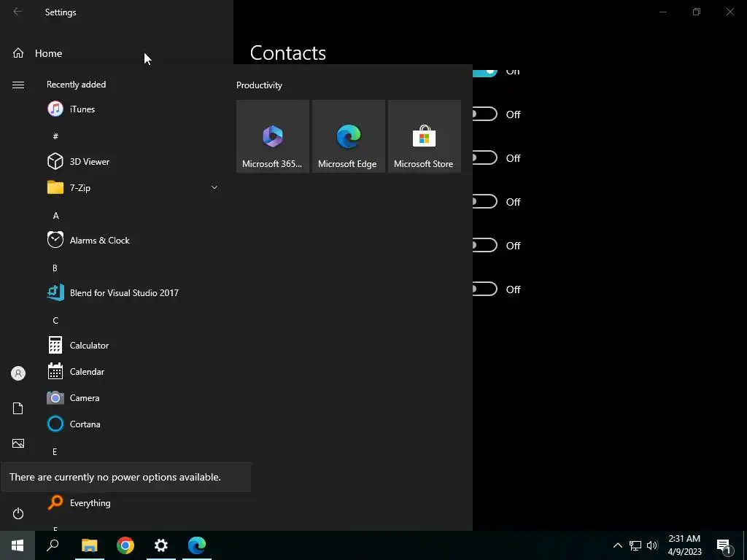Jump to letter B section header
The height and width of the screenshot is (560, 747).
point(55,268)
